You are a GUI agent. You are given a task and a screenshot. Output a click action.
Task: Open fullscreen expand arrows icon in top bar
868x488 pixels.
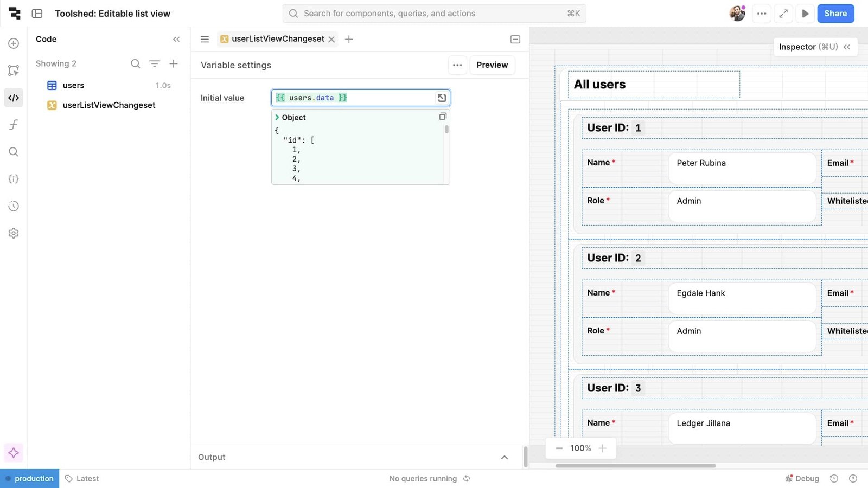(x=783, y=14)
